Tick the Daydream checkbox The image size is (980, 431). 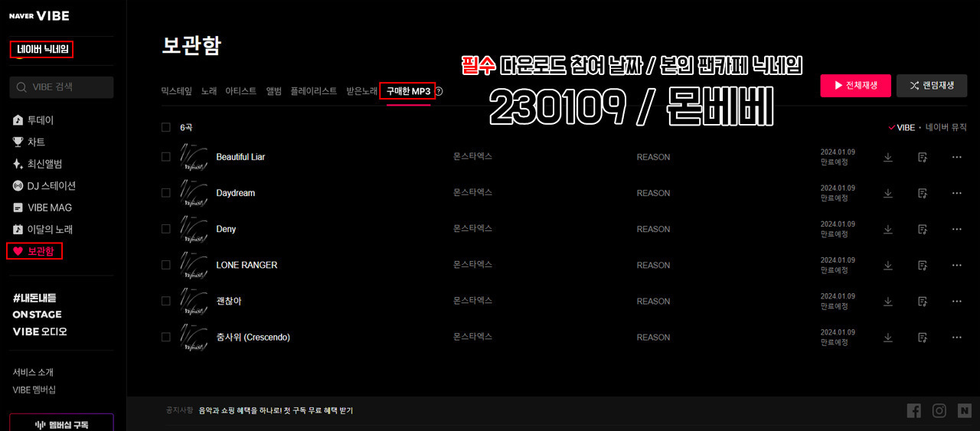tap(166, 193)
